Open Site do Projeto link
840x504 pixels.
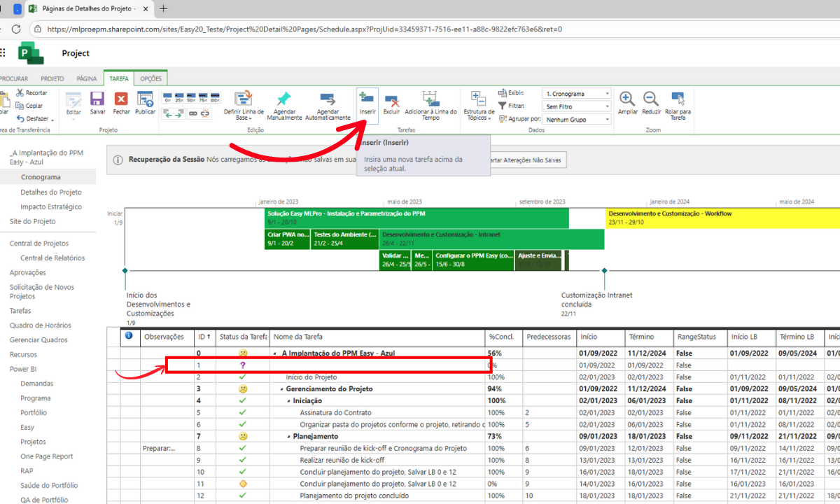coord(33,221)
